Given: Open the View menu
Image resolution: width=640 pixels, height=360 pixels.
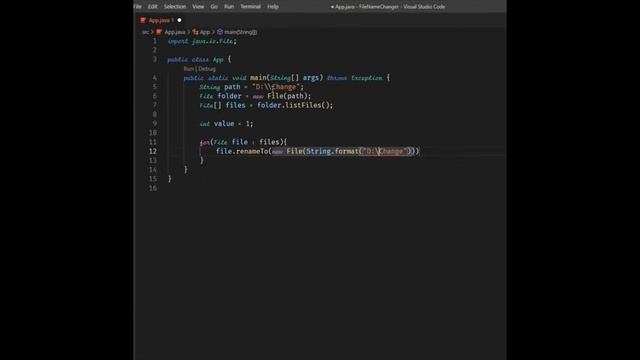Looking at the screenshot, I should pyautogui.click(x=198, y=7).
